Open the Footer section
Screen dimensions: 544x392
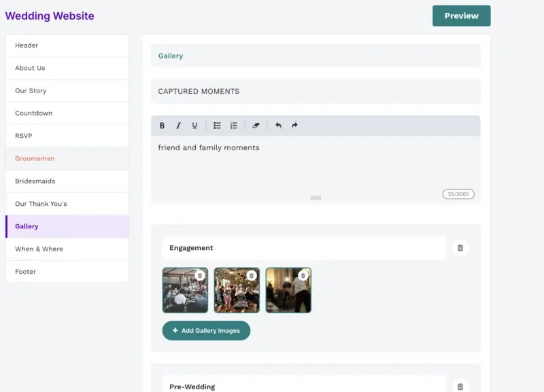pyautogui.click(x=67, y=271)
